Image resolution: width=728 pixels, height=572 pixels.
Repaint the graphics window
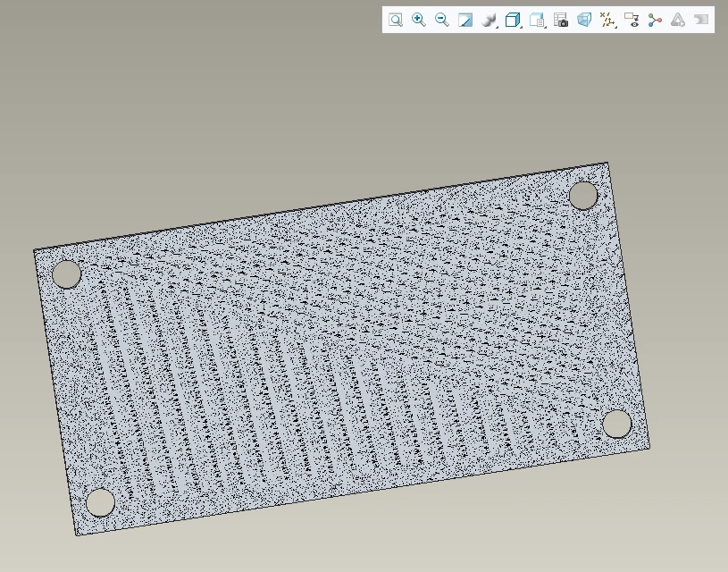[x=465, y=20]
